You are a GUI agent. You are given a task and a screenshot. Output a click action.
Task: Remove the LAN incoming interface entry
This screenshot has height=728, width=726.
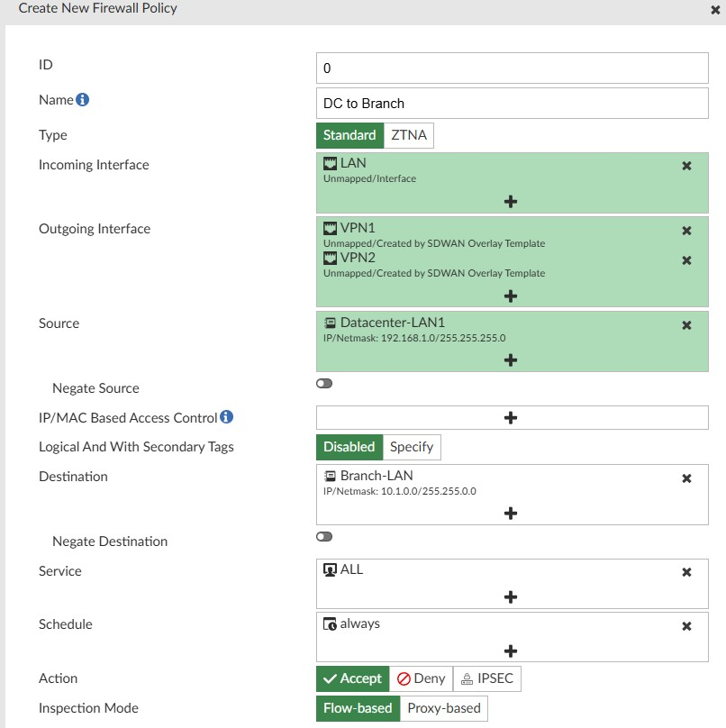coord(686,166)
